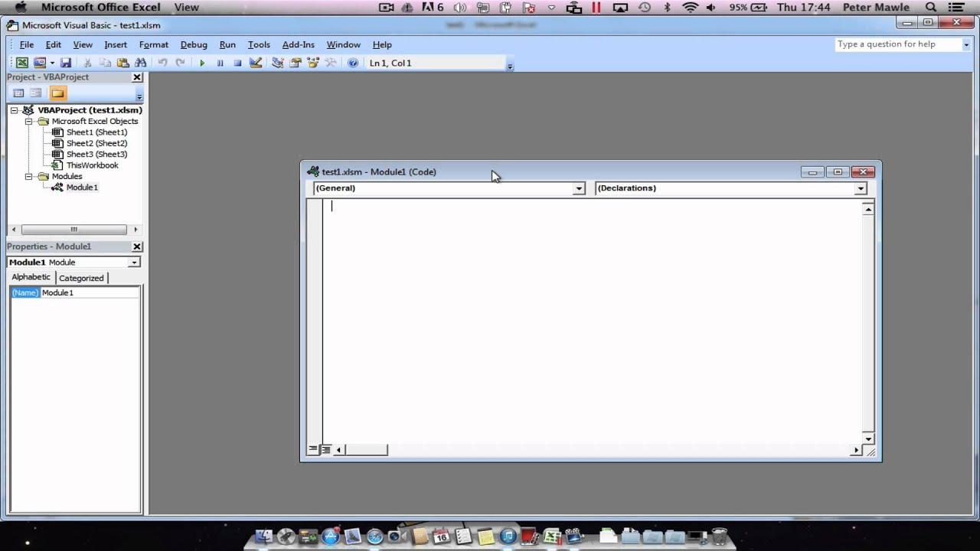Open Module1 object dropdown in Properties
Viewport: 980px width, 551px height.
(134, 262)
